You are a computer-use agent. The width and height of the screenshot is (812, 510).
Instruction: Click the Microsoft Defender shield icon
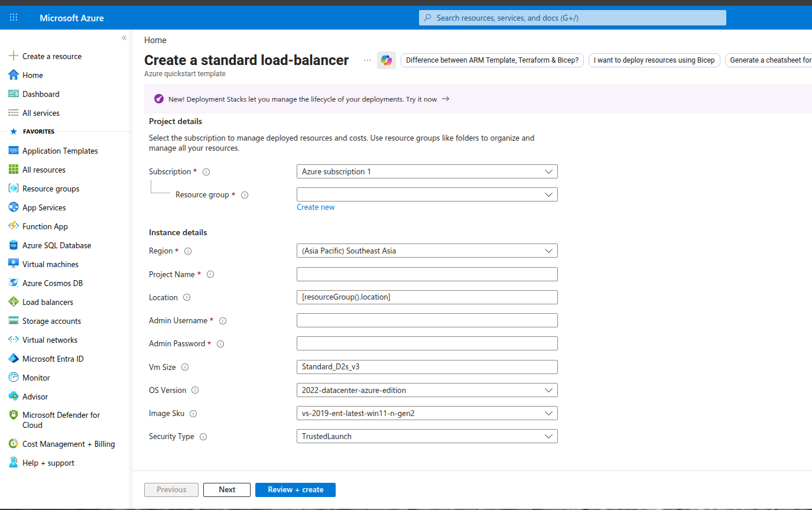point(13,415)
